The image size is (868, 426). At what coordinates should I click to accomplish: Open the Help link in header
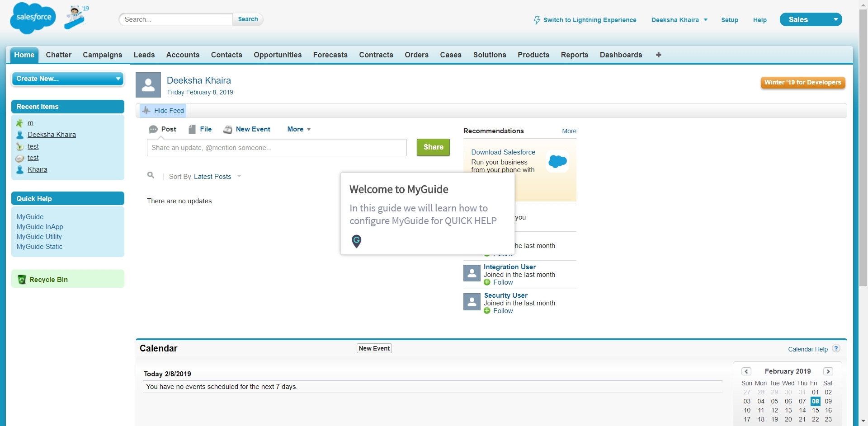tap(760, 20)
